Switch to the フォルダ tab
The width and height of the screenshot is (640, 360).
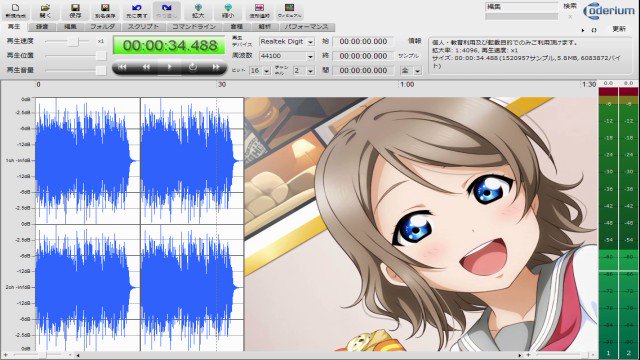tap(103, 27)
